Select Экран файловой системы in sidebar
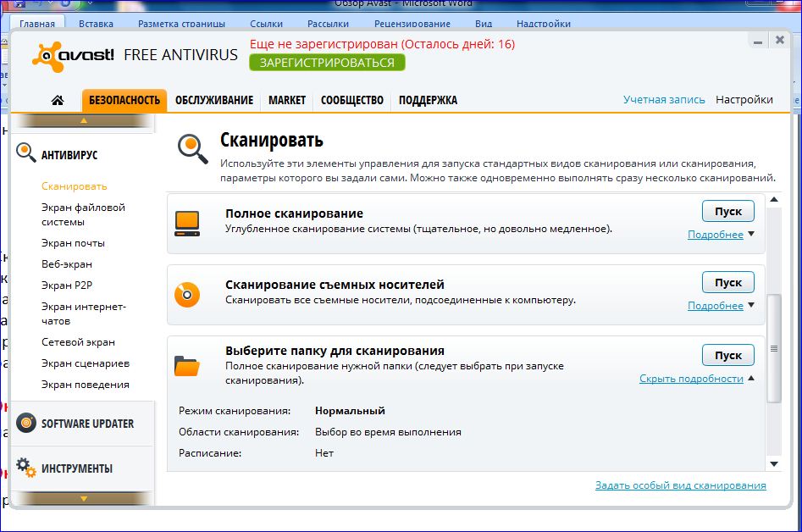Screen dimensions: 802x532 [83, 214]
